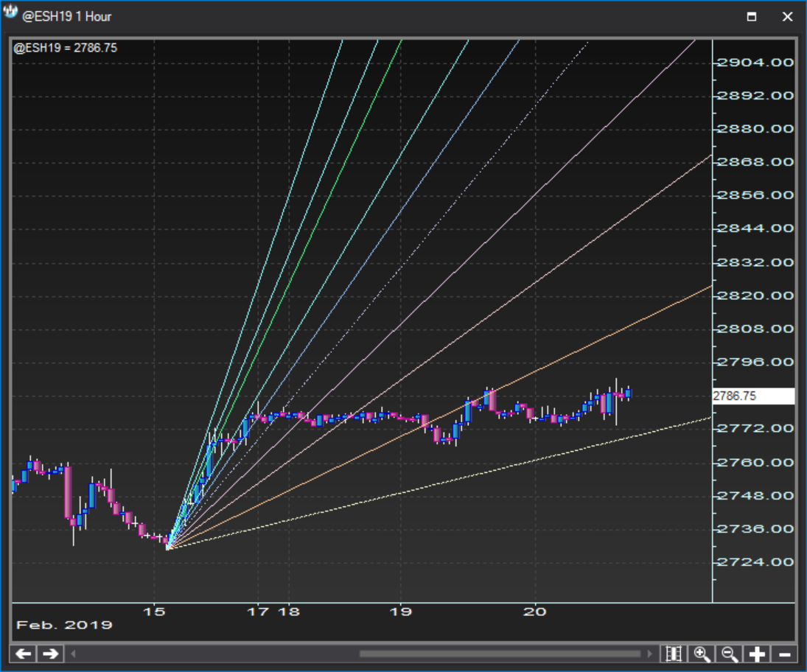Click the 2736.00 price axis label
Screen dimensions: 807x672
[755, 529]
